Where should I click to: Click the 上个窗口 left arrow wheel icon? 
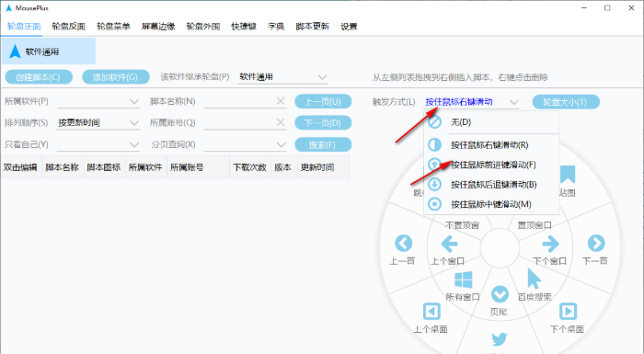coord(449,244)
